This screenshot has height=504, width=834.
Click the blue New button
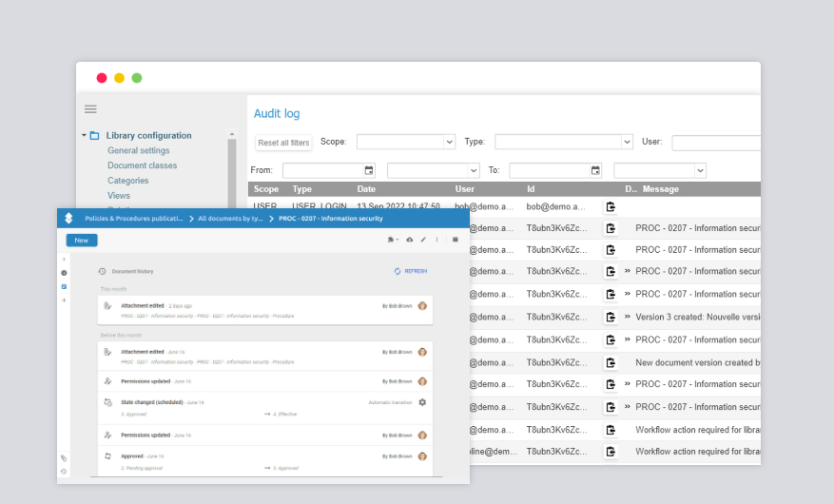click(x=82, y=241)
